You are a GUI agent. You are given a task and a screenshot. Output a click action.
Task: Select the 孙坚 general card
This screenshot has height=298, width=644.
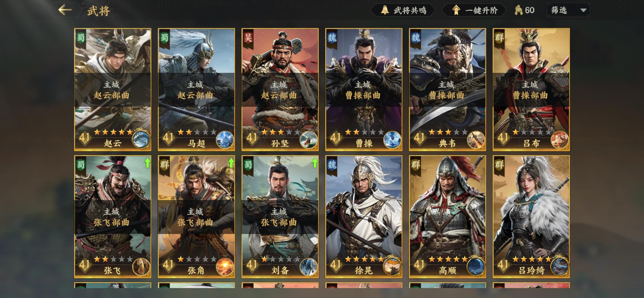click(280, 89)
